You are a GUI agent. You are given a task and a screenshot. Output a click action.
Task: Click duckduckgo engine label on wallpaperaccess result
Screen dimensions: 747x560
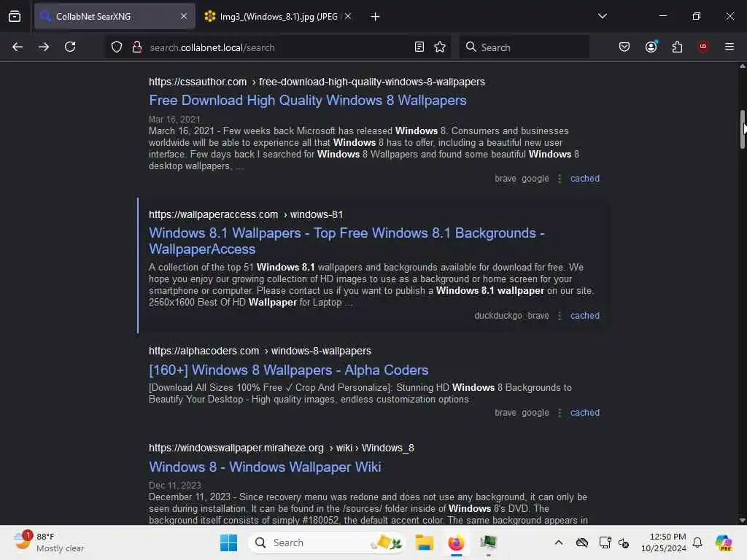(x=498, y=316)
